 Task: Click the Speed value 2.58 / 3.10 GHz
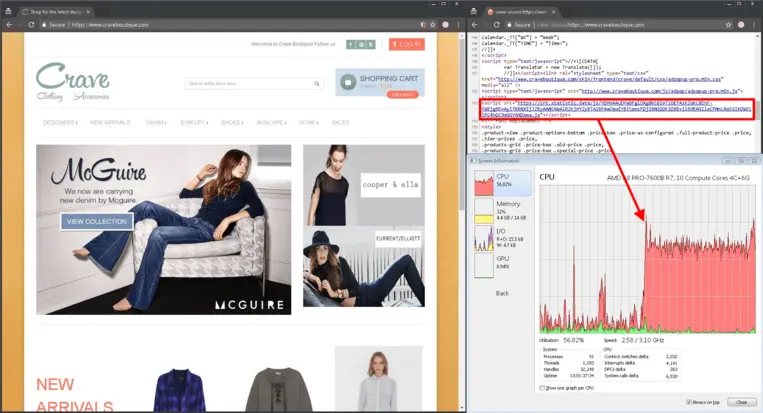pos(642,341)
